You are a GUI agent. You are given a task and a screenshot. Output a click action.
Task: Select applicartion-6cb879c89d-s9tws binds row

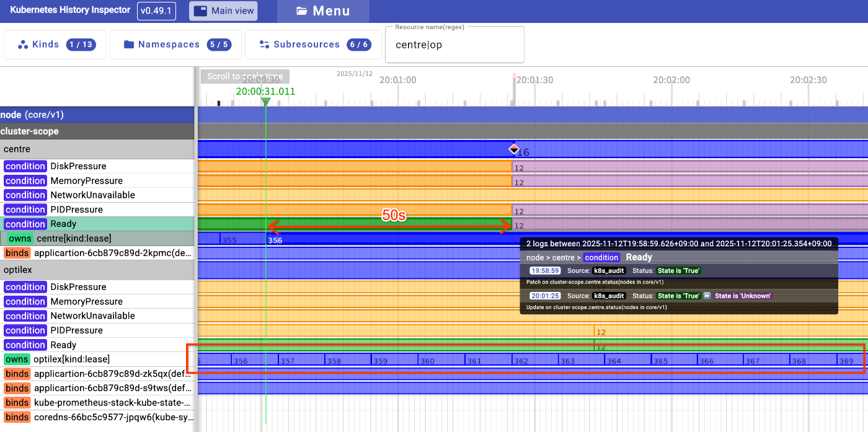98,388
